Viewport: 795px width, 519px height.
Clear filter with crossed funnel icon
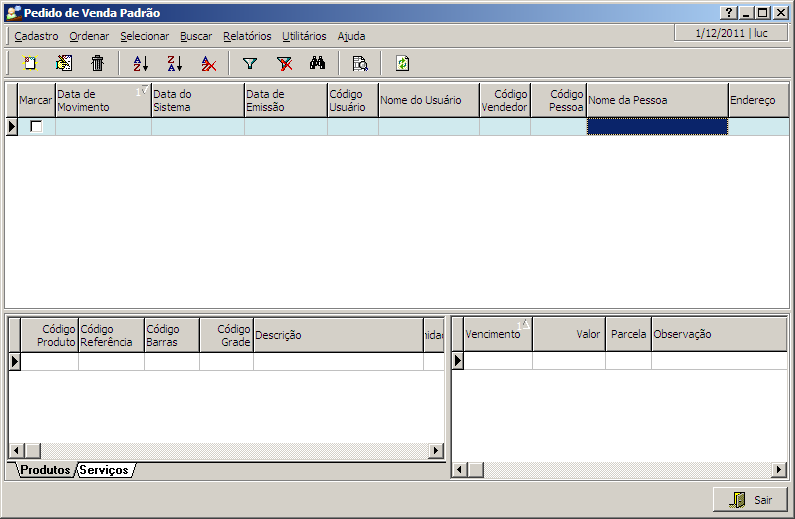[284, 63]
